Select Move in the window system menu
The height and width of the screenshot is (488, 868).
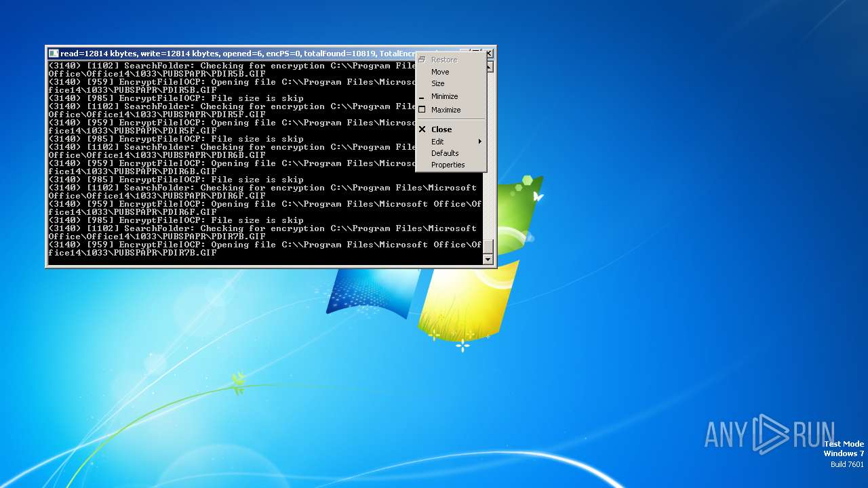(x=451, y=72)
